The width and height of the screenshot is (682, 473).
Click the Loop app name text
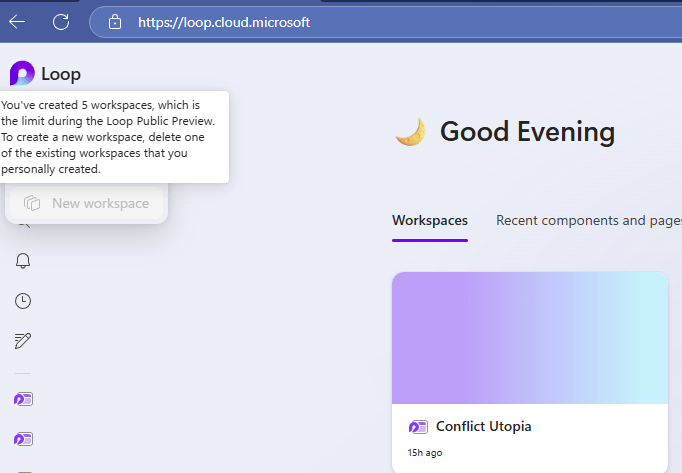click(x=61, y=74)
